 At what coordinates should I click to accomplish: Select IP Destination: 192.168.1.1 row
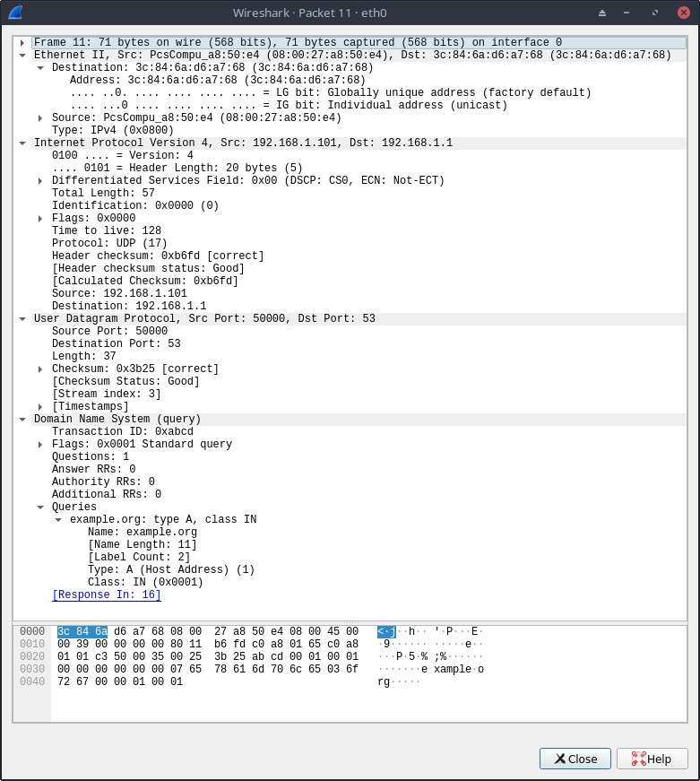(129, 306)
